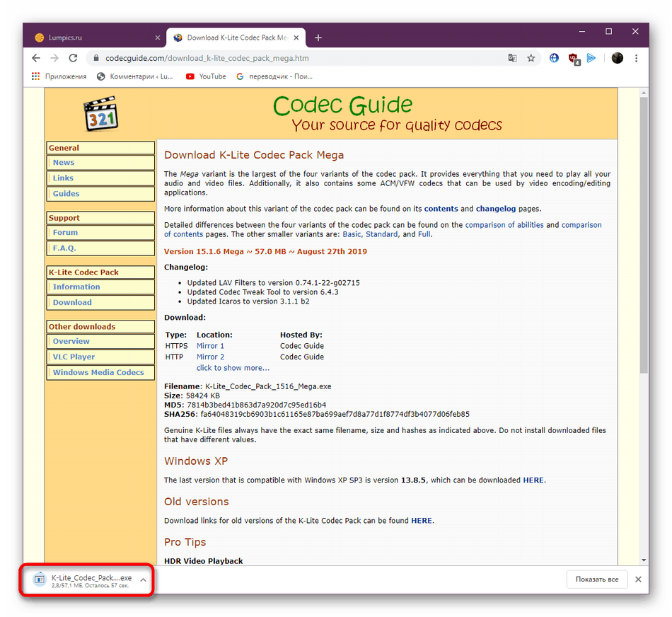Click the Показать все button
Viewport: 672px width, 617px height.
click(596, 579)
